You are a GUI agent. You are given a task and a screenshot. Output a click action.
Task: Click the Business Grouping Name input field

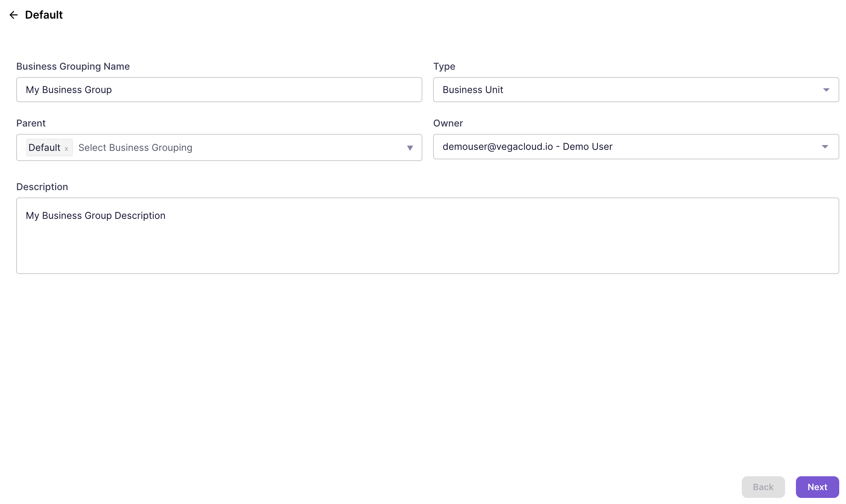(219, 89)
